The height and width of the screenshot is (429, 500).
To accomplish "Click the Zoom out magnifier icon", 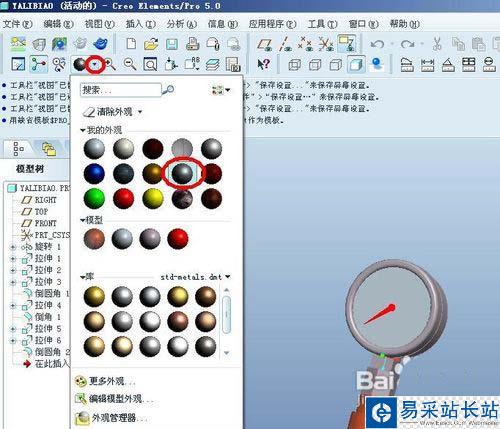I will (x=130, y=64).
